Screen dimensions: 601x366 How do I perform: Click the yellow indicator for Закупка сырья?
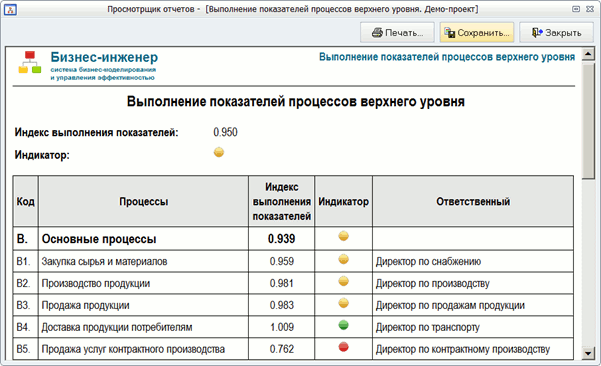(343, 259)
